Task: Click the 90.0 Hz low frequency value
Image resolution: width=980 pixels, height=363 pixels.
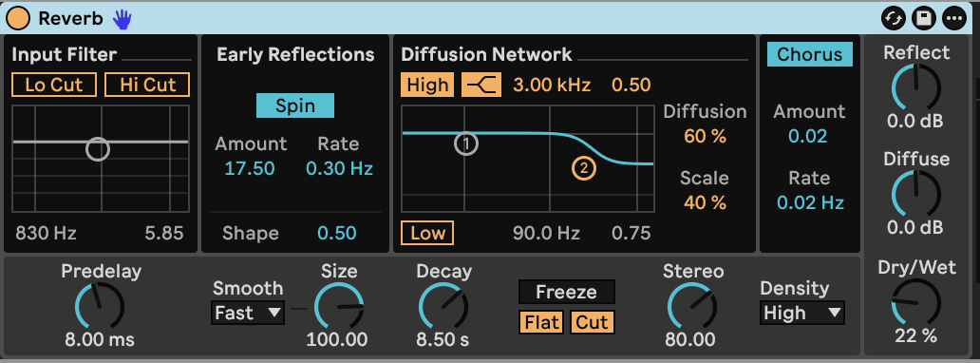Action: (546, 234)
